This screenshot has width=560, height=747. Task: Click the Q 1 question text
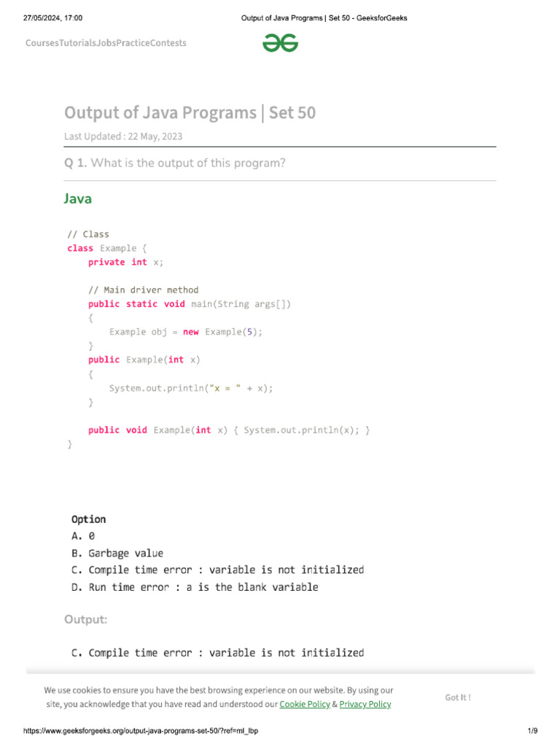coord(175,163)
